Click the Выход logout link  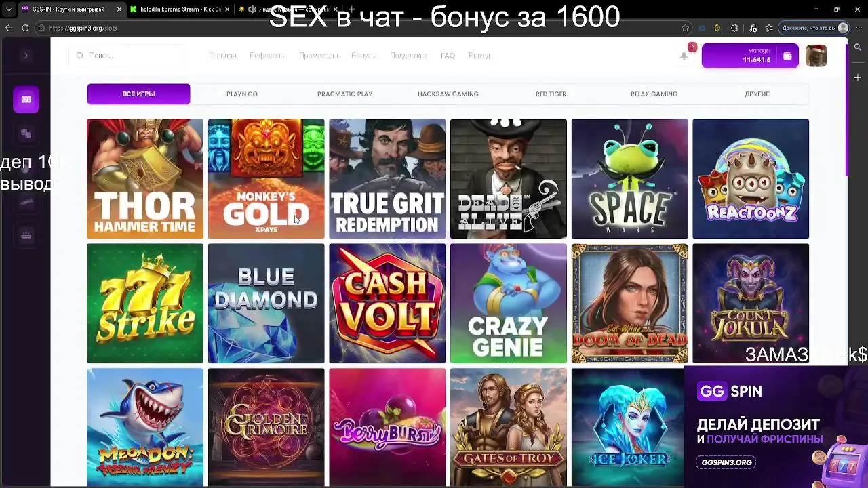point(479,56)
